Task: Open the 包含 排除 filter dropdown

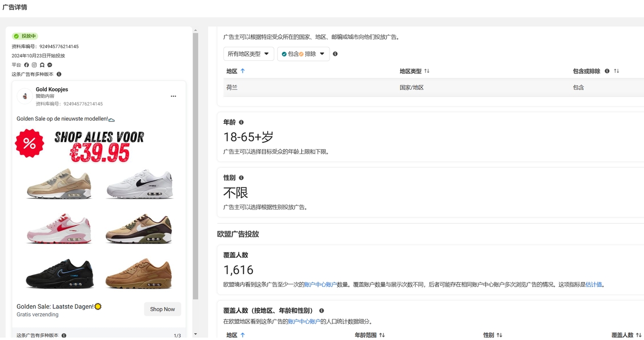Action: point(303,54)
